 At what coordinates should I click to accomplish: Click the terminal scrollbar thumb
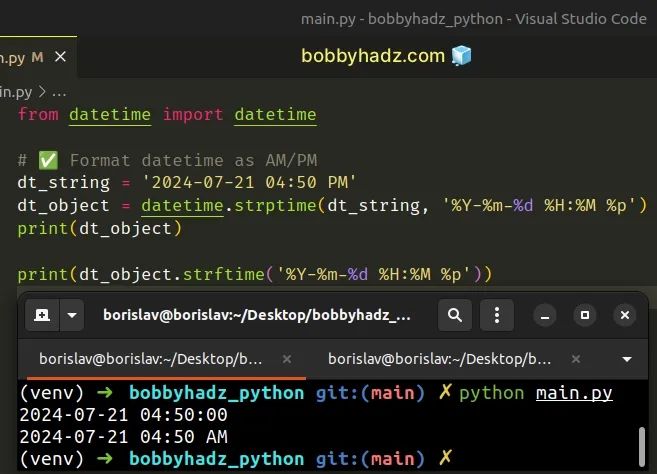[642, 446]
